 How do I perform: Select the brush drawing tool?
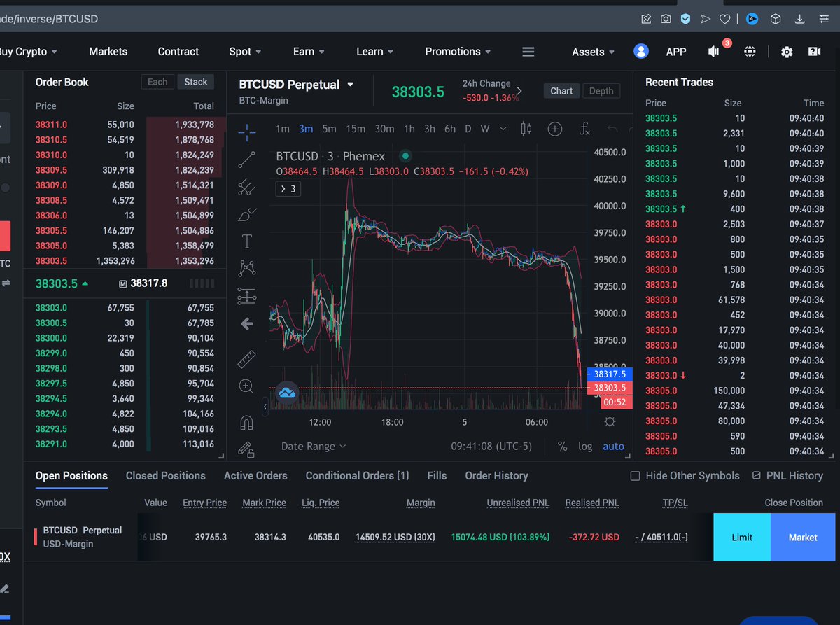(246, 214)
